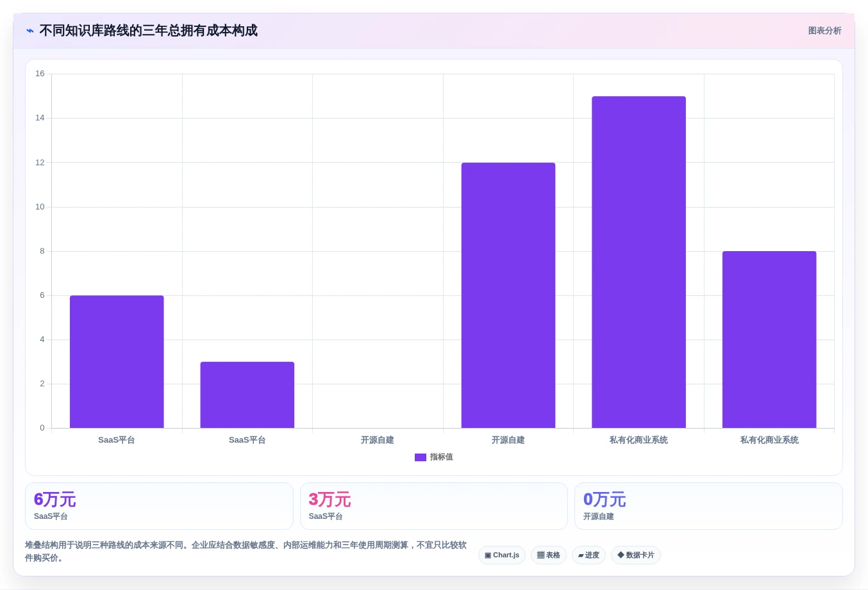Open the 3万元 SaaS平台 data card
The width and height of the screenshot is (868, 590).
(x=434, y=506)
